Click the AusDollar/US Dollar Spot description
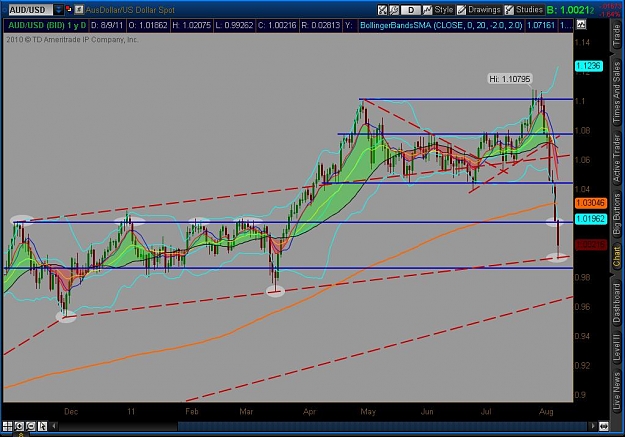This screenshot has width=625, height=437. tap(130, 10)
